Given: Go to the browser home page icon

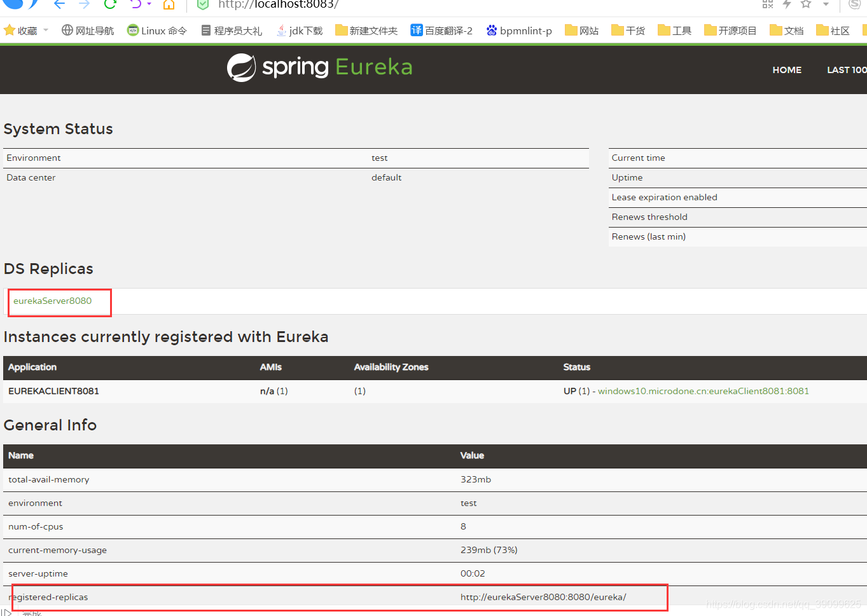Looking at the screenshot, I should [x=169, y=4].
